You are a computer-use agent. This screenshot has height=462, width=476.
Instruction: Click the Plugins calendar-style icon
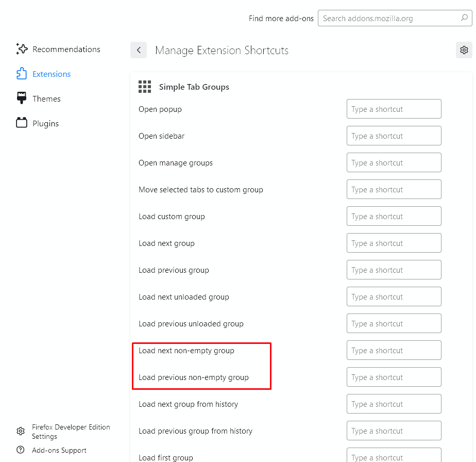[21, 123]
